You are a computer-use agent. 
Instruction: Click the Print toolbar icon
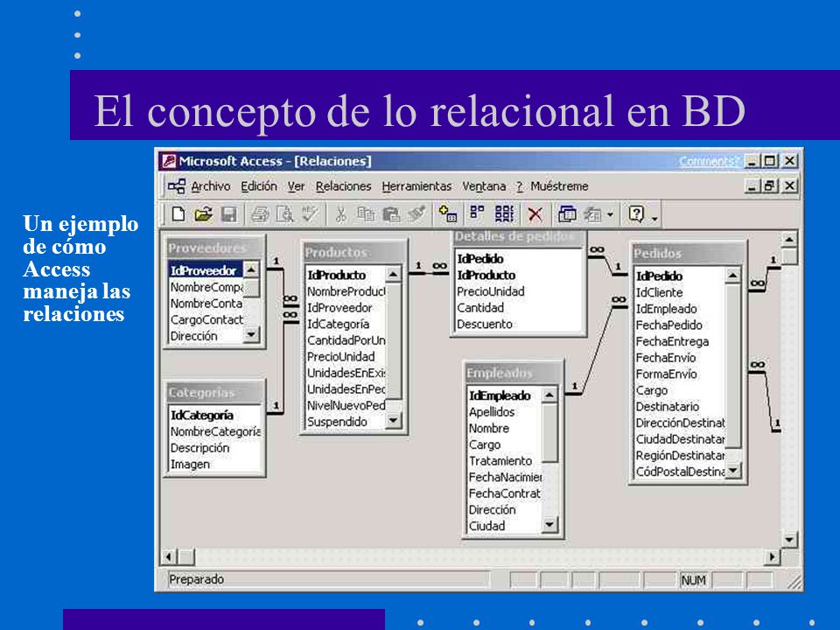(x=260, y=214)
